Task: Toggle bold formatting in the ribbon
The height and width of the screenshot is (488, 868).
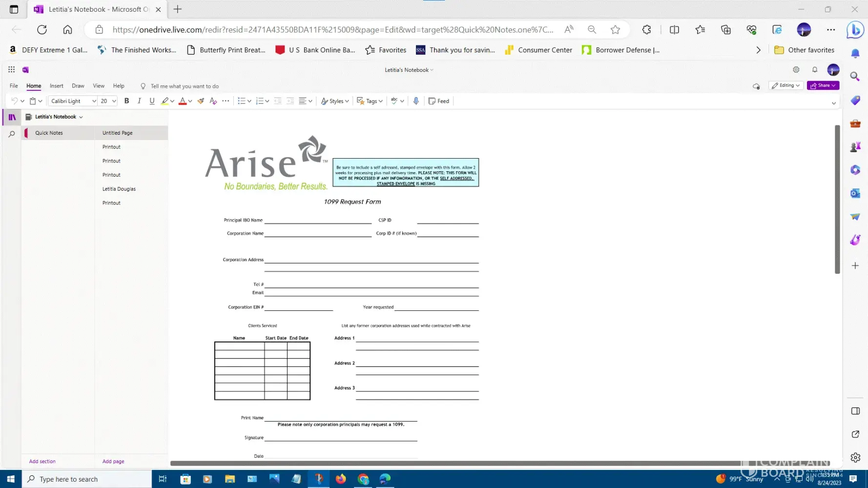Action: pos(126,101)
